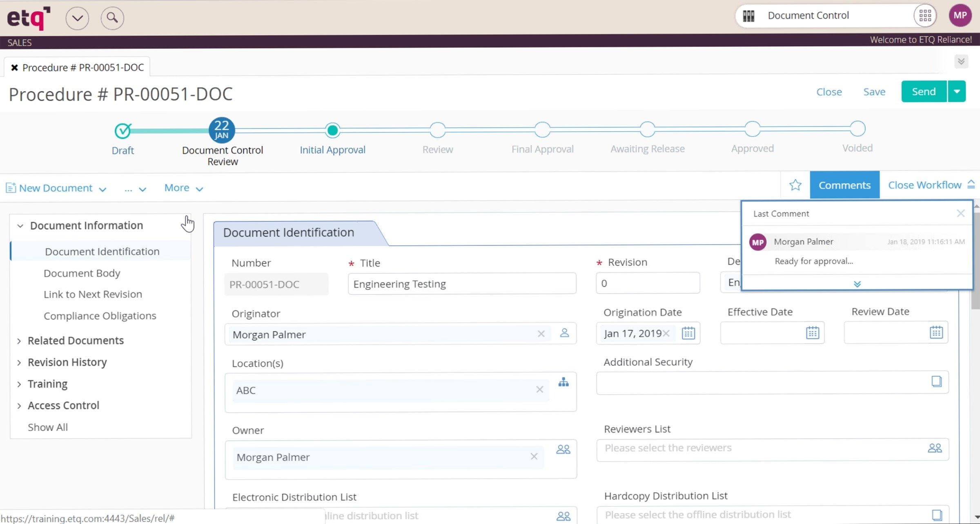Click the MP user avatar top right
The width and height of the screenshot is (980, 524).
(x=960, y=15)
